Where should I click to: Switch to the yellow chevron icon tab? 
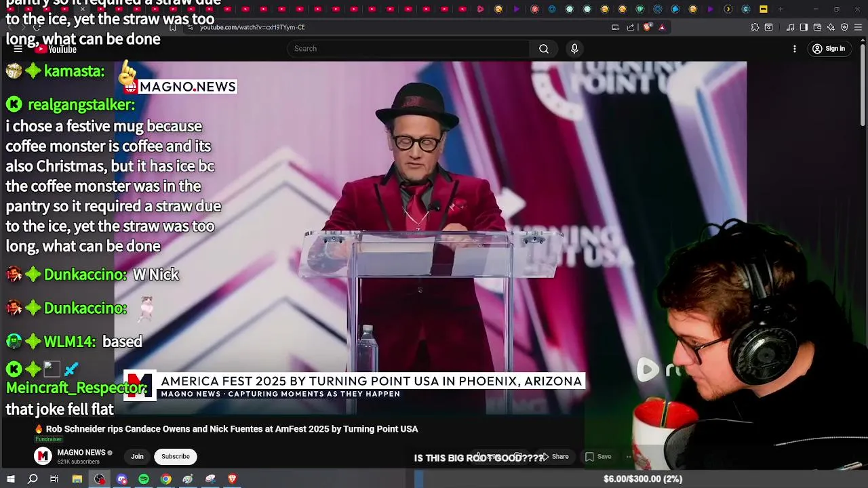click(x=728, y=9)
